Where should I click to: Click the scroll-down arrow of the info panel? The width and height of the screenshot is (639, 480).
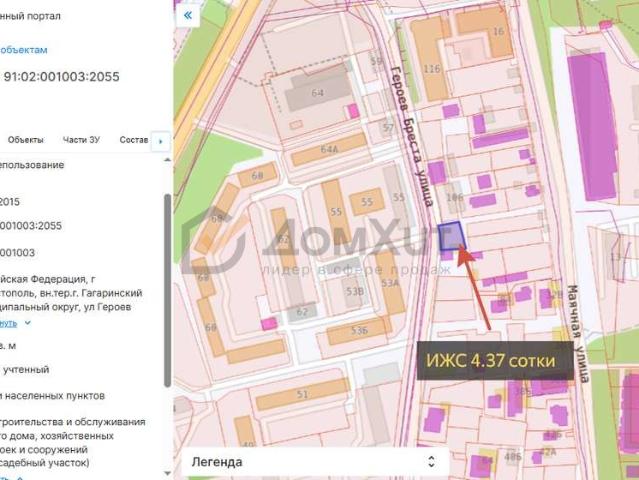tap(167, 473)
